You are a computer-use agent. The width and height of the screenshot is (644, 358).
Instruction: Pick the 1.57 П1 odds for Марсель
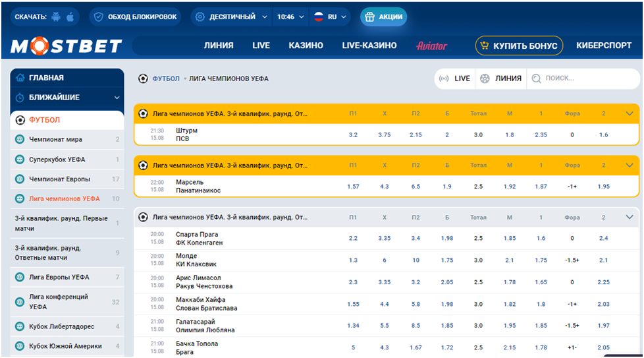point(353,186)
